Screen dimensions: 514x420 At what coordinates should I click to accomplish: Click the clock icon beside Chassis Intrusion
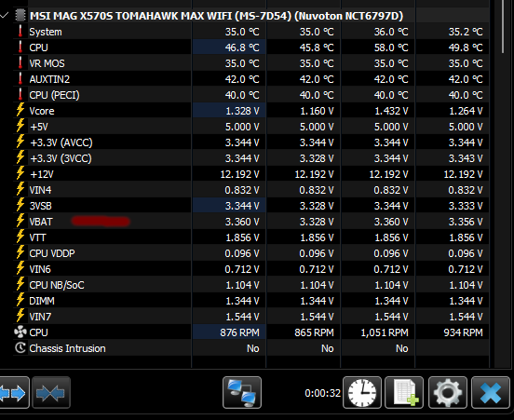[20, 348]
